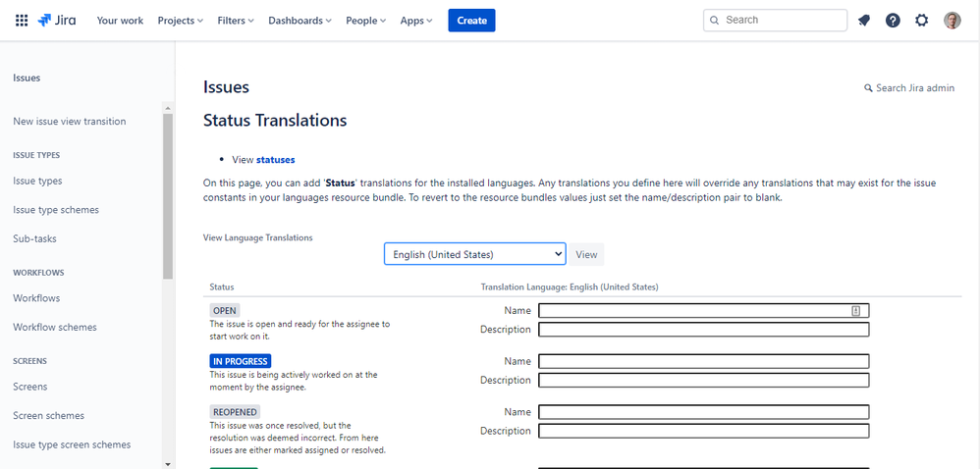Screen dimensions: 980x469
Task: Click the OPEN status lozenge
Action: pos(224,310)
